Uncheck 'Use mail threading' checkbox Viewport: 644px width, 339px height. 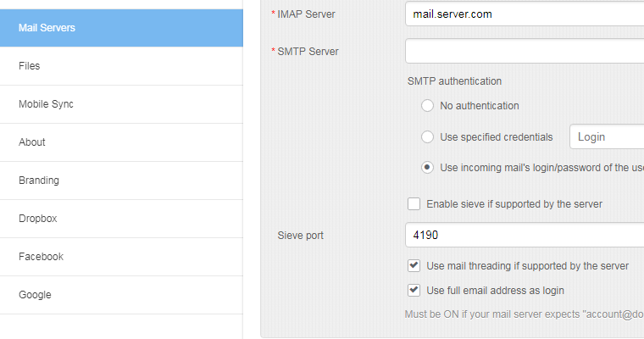pos(414,265)
